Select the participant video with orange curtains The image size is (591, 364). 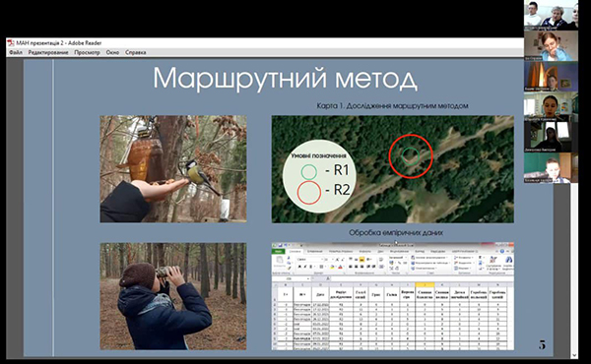tap(551, 77)
